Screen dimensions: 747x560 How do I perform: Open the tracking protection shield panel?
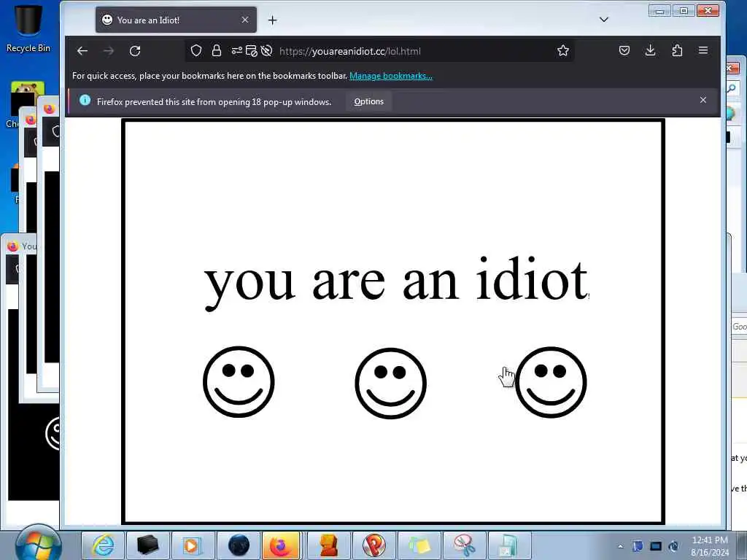click(x=196, y=50)
